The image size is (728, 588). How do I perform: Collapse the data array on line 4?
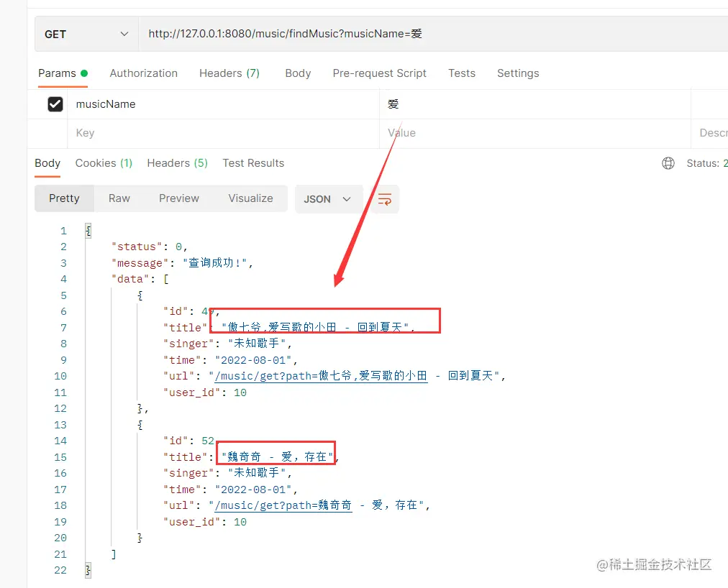pos(165,279)
